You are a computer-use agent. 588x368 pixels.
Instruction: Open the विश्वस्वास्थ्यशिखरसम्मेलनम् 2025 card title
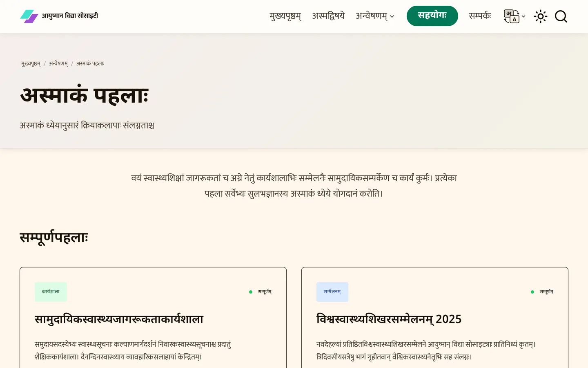click(x=389, y=319)
